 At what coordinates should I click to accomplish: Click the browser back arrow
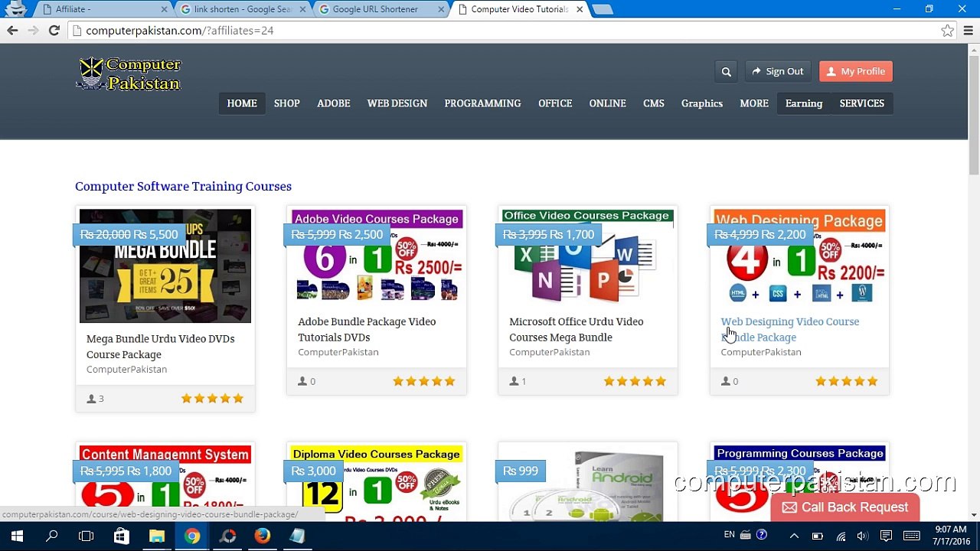[x=12, y=31]
